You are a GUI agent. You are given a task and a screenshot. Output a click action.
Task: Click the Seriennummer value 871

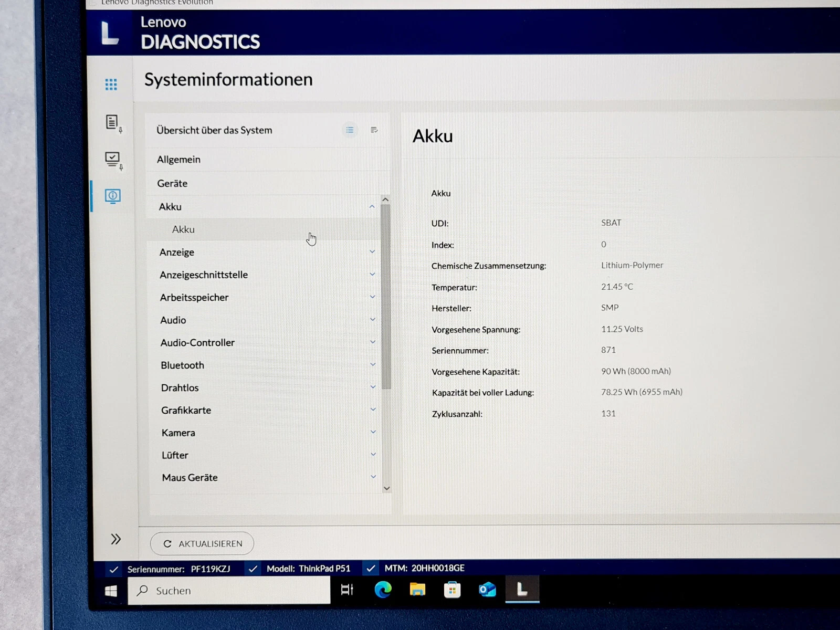tap(608, 350)
